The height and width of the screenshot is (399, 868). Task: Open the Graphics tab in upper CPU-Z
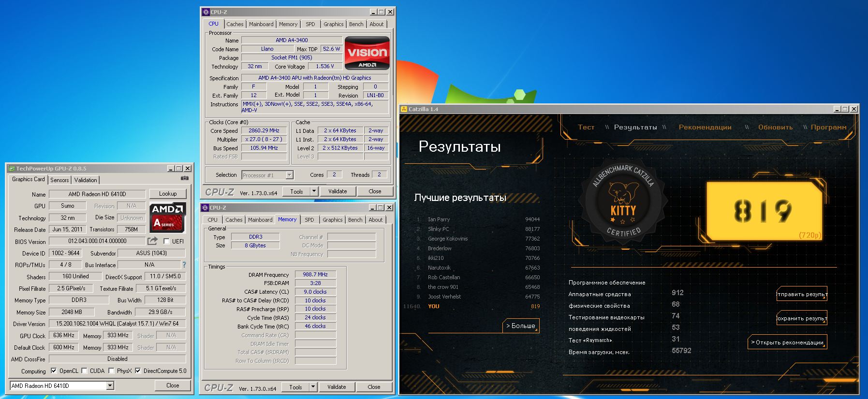pyautogui.click(x=334, y=24)
